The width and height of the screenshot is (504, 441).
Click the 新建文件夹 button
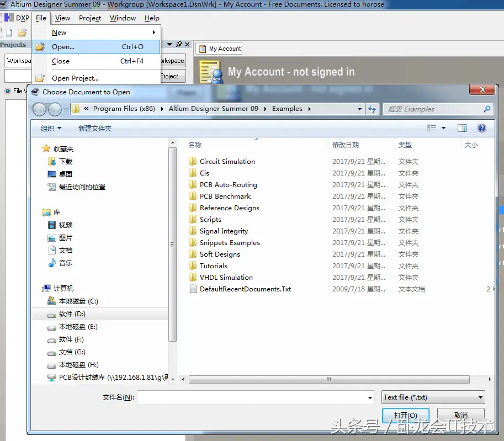95,129
